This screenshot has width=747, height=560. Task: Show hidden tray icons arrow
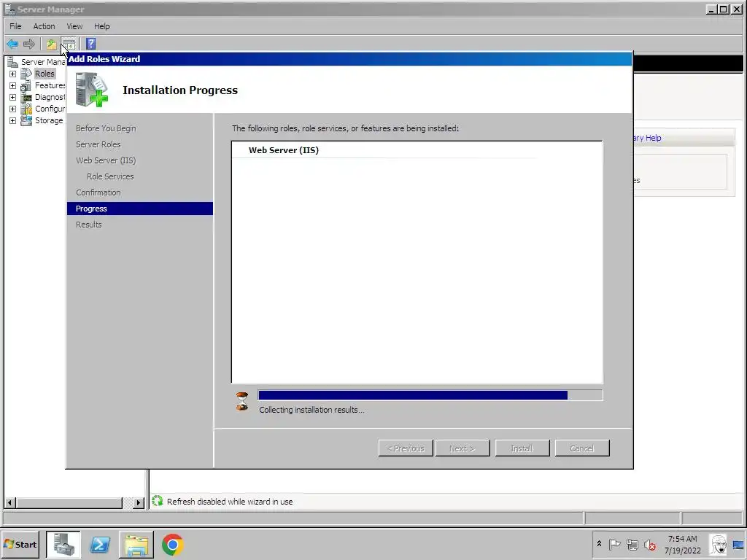[600, 544]
